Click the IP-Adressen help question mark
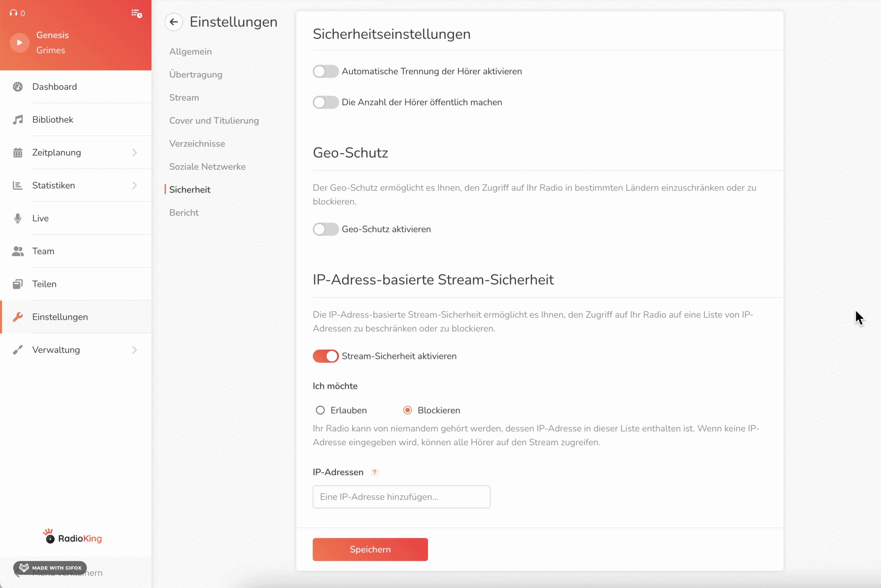The image size is (881, 588). (x=374, y=472)
